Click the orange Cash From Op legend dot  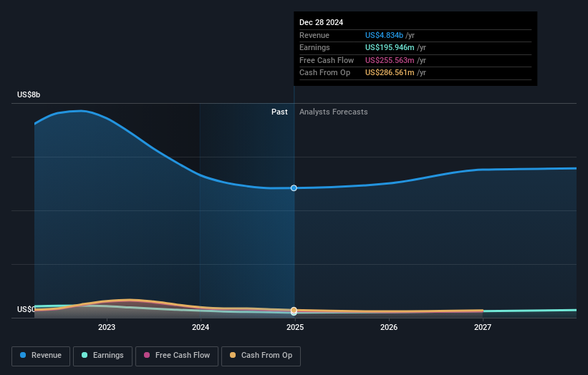point(233,355)
